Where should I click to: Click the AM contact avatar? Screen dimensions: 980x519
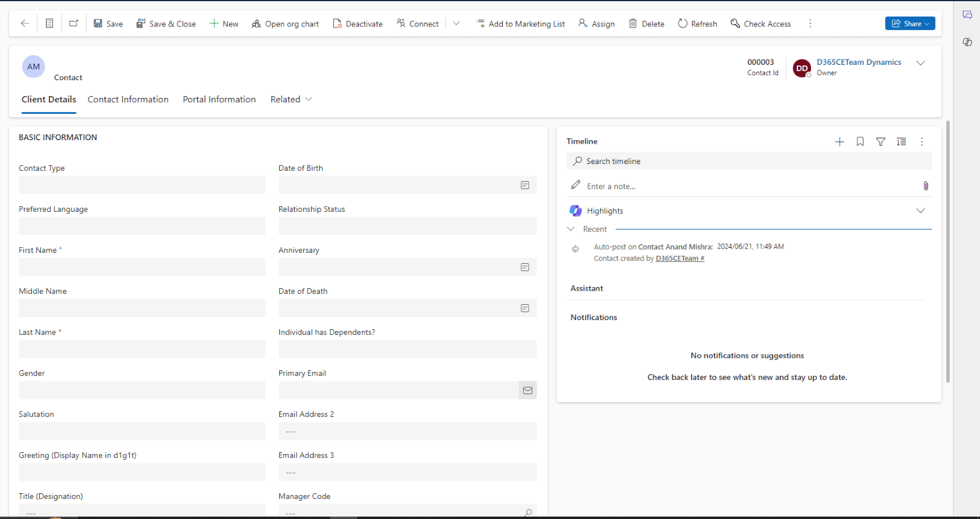click(x=34, y=67)
